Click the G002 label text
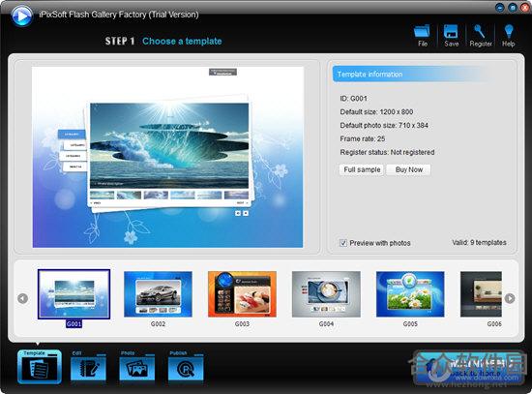Screen dimensions: 532x394 click(158, 324)
